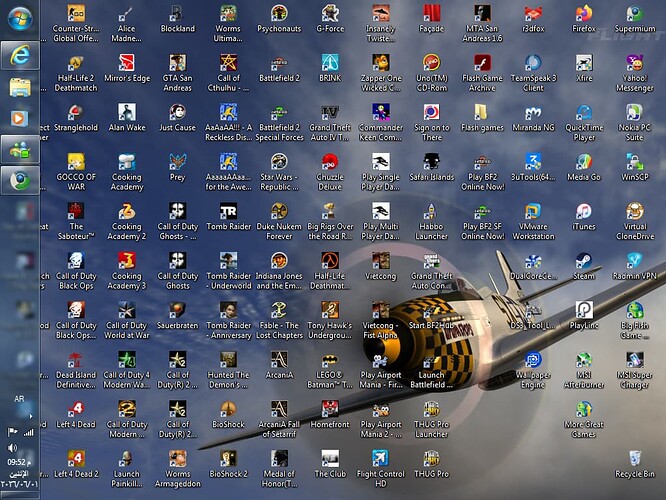Launch Sauerbraten from the desktop
The image size is (666, 500).
[x=178, y=316]
